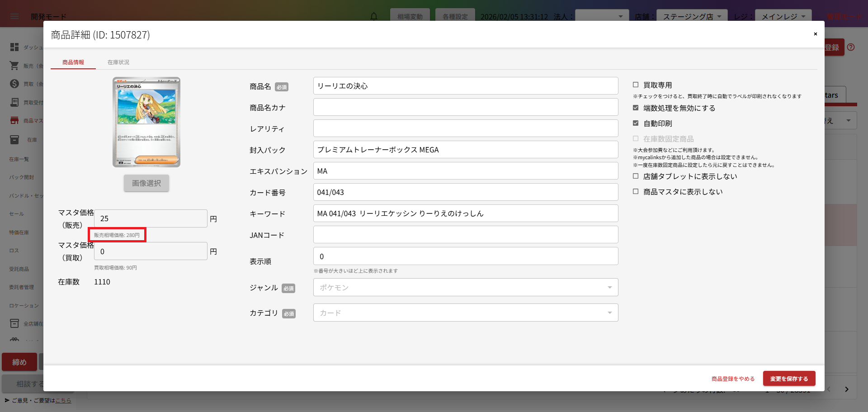This screenshot has height=412, width=868.
Task: Click the red help question icon
Action: 851,47
